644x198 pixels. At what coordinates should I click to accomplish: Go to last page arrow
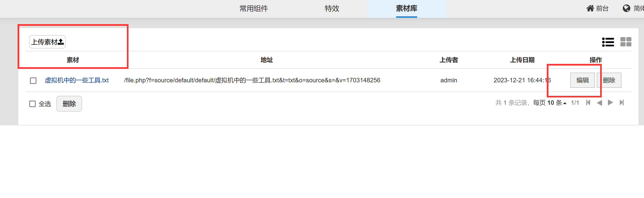coord(622,102)
